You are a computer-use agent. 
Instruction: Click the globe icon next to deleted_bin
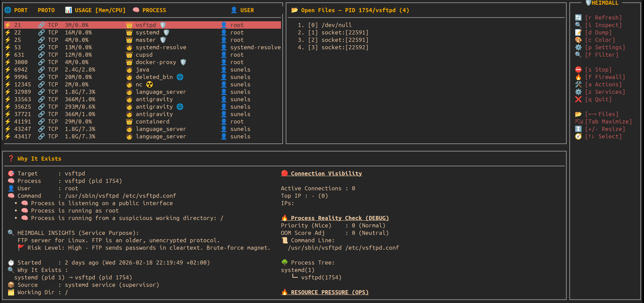coord(180,77)
